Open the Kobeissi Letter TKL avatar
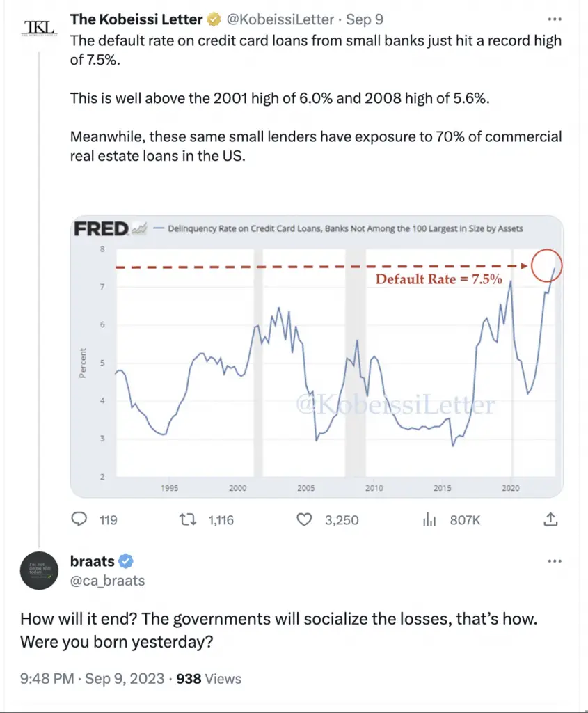 pos(40,27)
